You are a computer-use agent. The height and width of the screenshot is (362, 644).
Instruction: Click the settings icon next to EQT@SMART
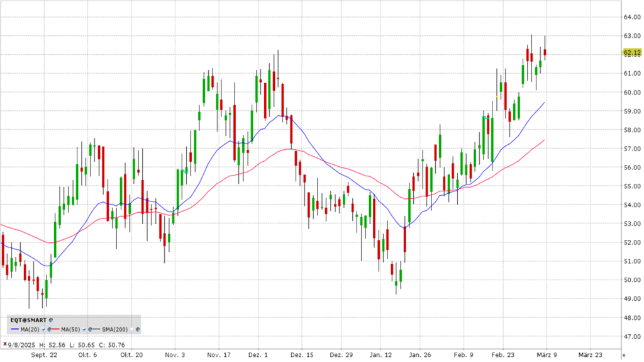(x=51, y=320)
